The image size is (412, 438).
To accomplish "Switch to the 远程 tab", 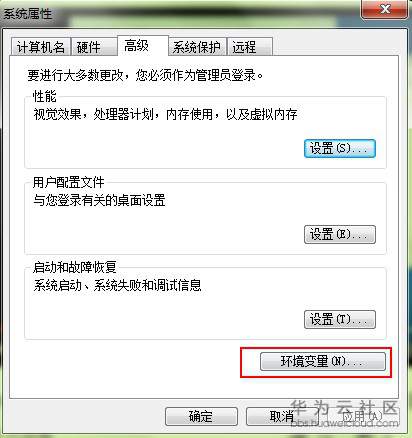I will pyautogui.click(x=249, y=47).
